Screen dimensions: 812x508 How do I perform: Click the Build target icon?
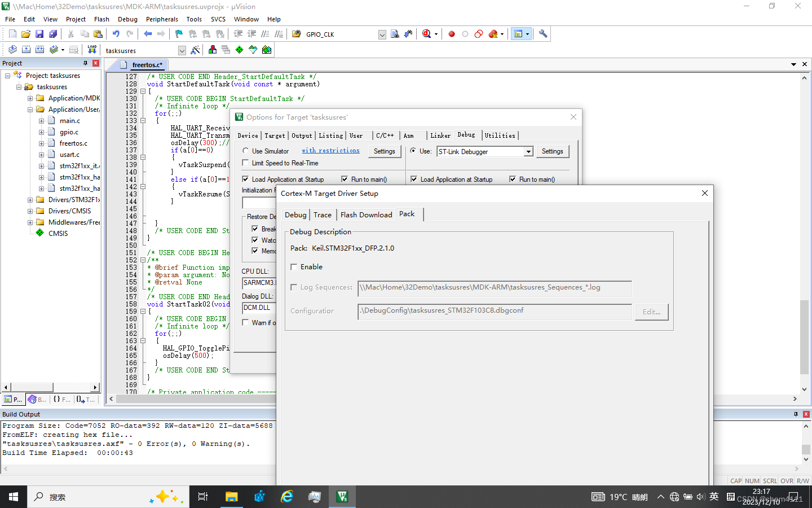pyautogui.click(x=26, y=49)
